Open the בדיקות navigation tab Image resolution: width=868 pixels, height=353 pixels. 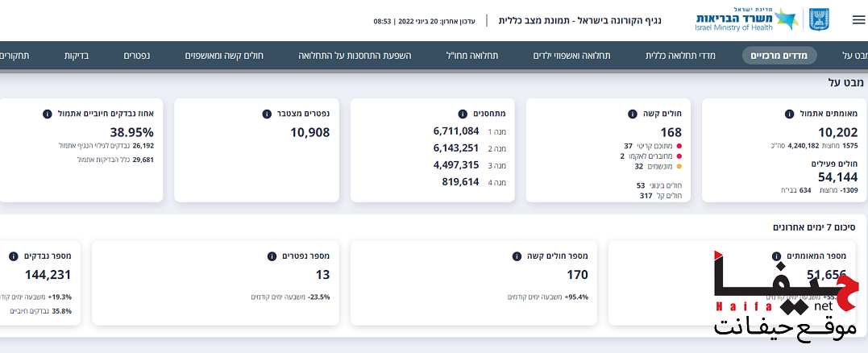[77, 56]
